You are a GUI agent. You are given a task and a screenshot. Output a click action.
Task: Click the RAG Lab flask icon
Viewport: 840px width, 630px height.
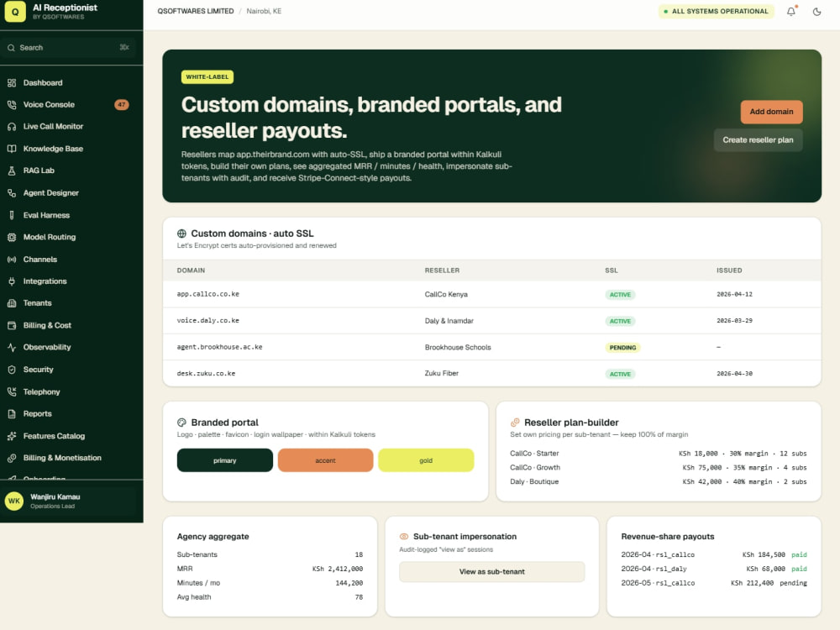coord(12,171)
